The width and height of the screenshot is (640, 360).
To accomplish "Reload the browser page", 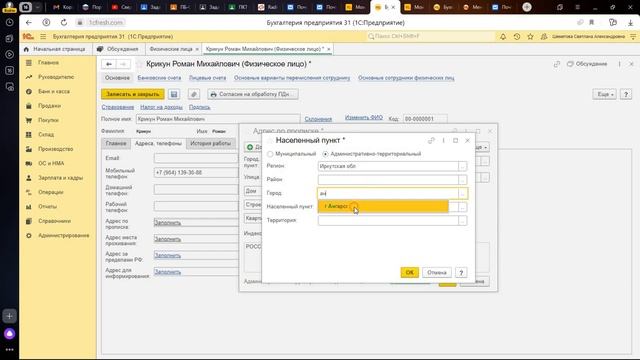I will [x=64, y=22].
